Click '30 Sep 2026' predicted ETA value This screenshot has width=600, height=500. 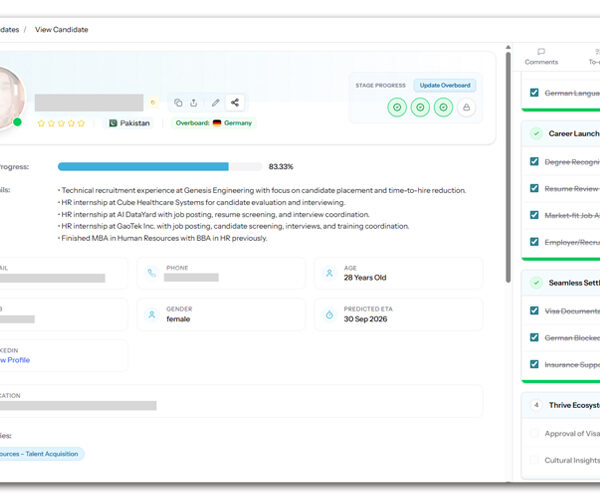click(365, 319)
